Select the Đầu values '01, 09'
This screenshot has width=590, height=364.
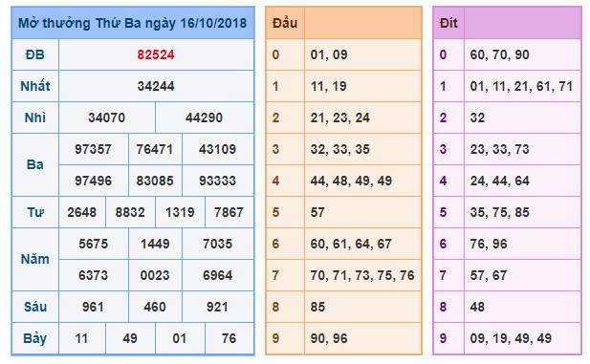tap(329, 54)
